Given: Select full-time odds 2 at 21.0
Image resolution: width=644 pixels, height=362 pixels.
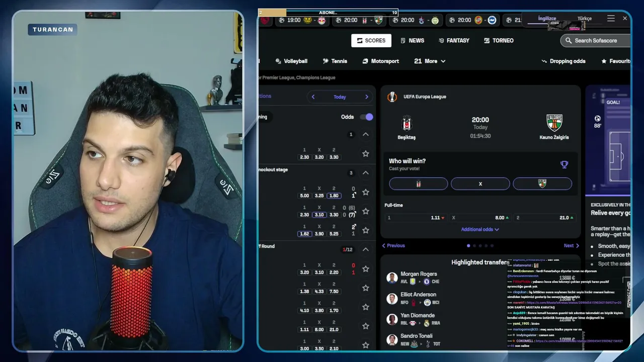Looking at the screenshot, I should tap(545, 218).
